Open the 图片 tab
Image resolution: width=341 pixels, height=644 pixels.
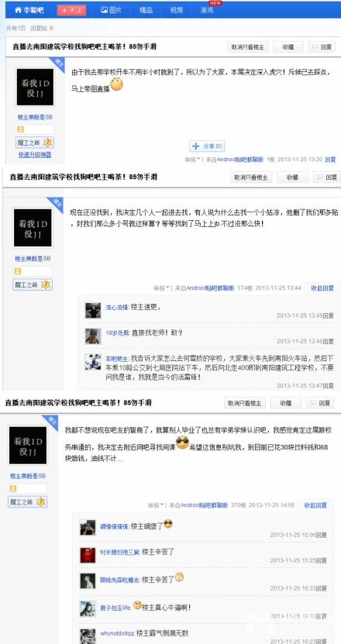(x=111, y=10)
